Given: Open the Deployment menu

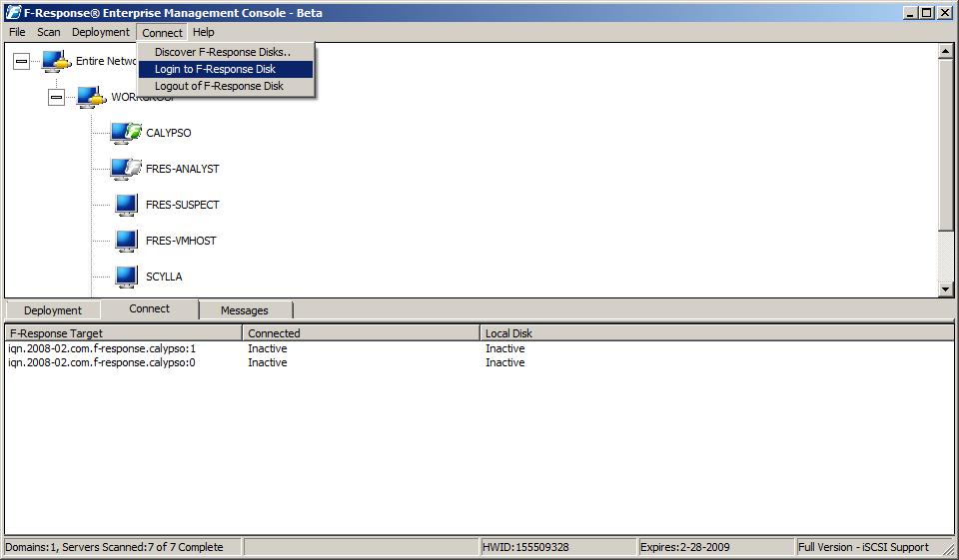Looking at the screenshot, I should [101, 32].
